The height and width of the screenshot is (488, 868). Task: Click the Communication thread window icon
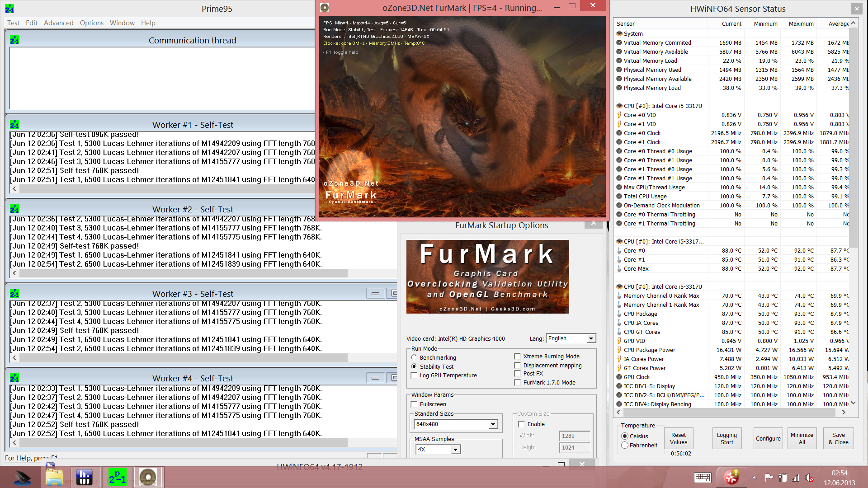[14, 40]
